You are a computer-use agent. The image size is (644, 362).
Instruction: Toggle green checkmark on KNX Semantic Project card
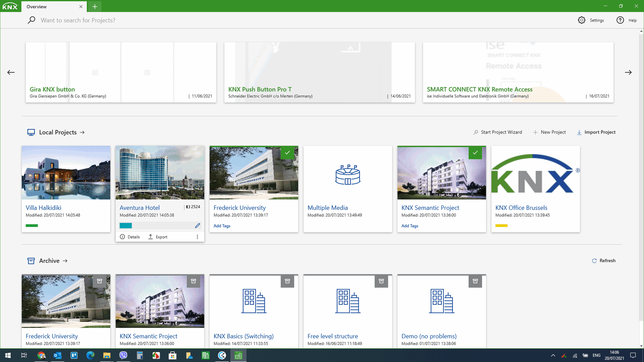(x=475, y=153)
